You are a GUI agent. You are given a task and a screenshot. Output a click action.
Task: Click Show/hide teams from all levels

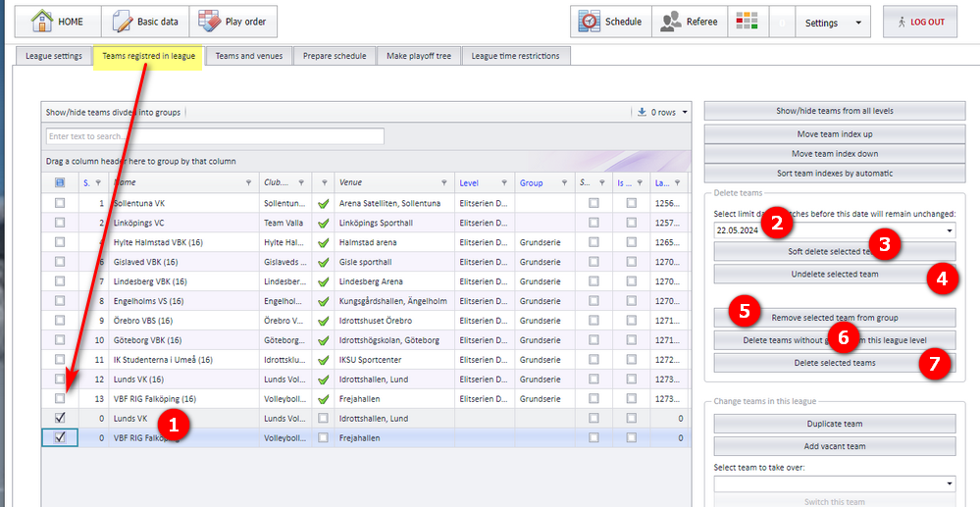pyautogui.click(x=835, y=111)
